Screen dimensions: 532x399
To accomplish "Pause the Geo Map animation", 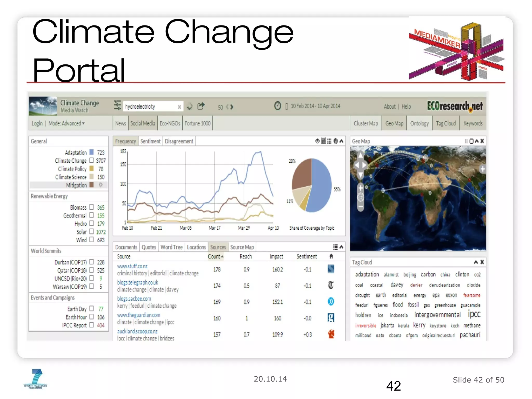I will [x=466, y=141].
